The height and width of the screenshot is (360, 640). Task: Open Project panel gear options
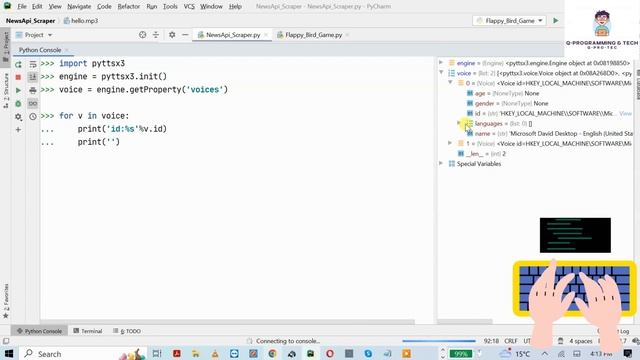coord(172,35)
